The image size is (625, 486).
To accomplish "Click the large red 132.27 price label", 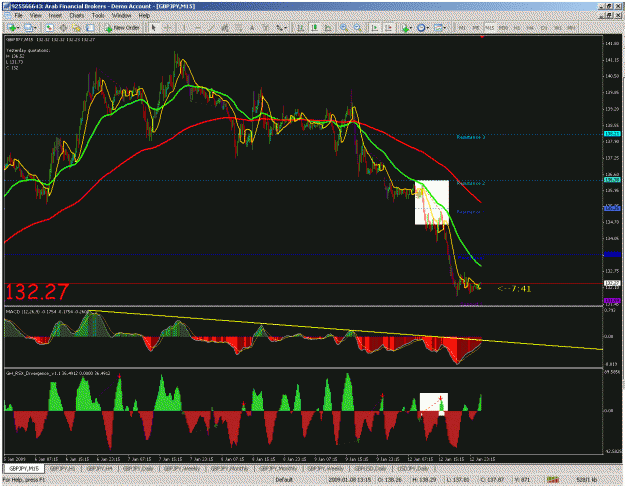I will pos(37,292).
